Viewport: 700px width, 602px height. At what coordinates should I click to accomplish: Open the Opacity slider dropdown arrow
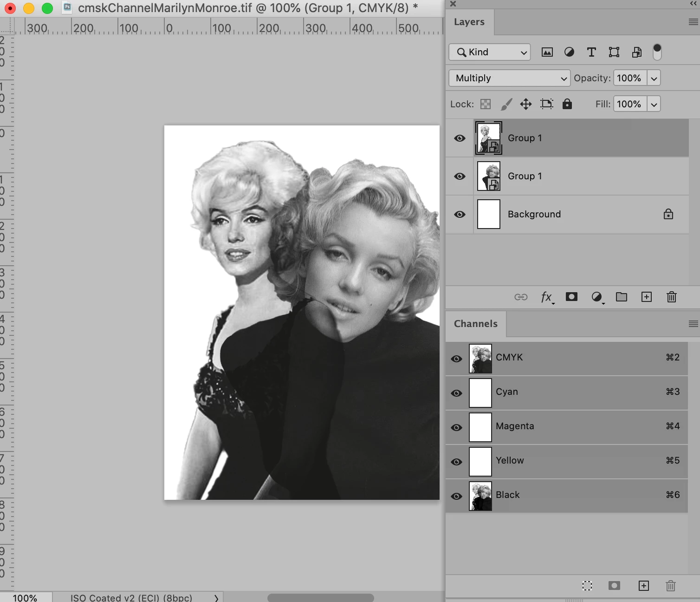click(x=654, y=78)
